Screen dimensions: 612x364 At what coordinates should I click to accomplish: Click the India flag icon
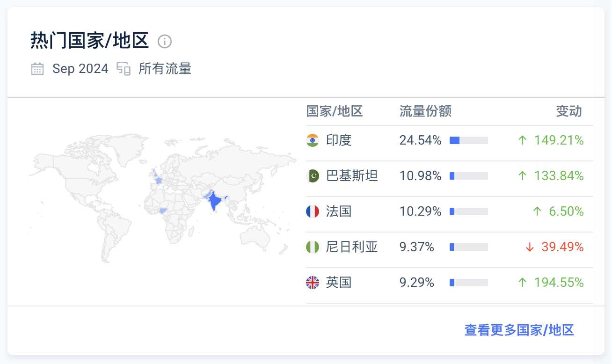[x=313, y=140]
